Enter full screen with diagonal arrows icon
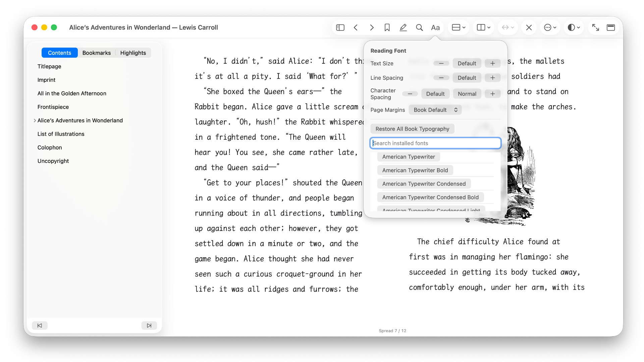The width and height of the screenshot is (644, 362). click(596, 27)
